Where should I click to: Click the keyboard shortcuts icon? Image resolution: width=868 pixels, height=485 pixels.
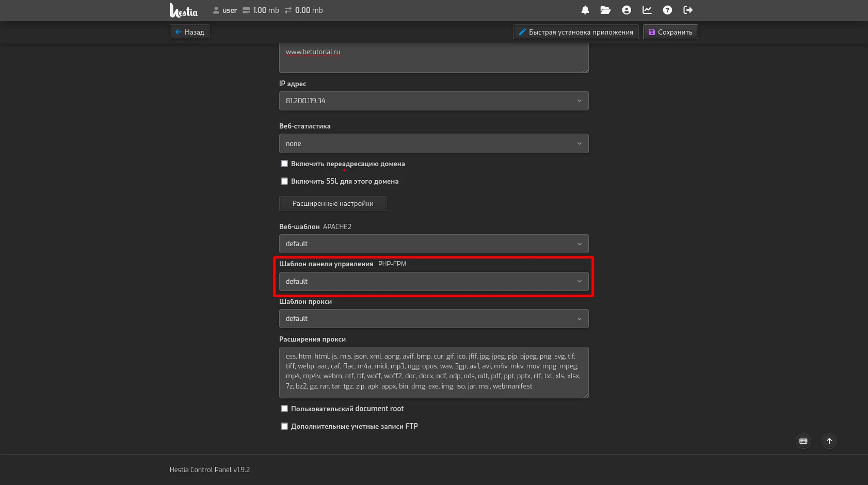point(803,441)
